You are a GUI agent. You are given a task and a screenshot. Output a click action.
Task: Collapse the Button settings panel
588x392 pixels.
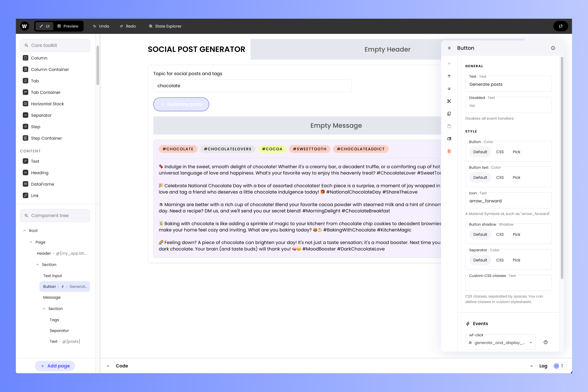449,48
